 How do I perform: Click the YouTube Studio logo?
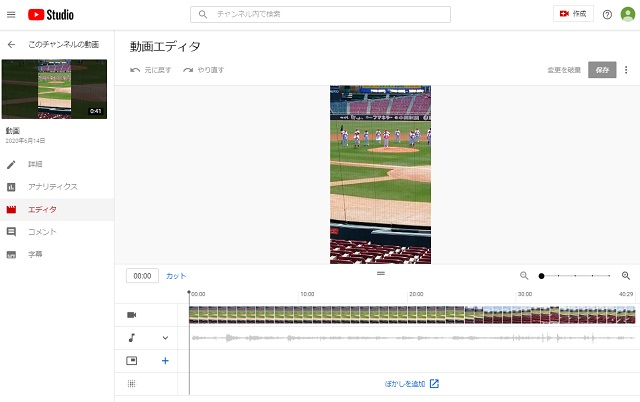[x=51, y=15]
